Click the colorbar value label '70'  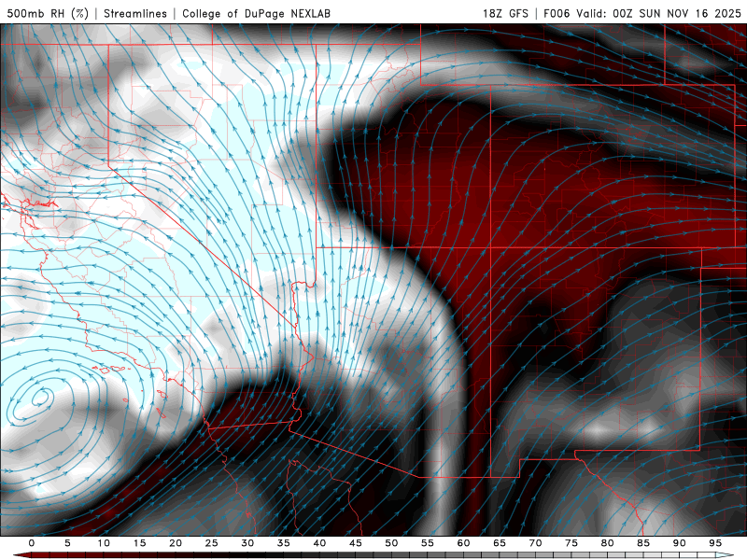535,543
